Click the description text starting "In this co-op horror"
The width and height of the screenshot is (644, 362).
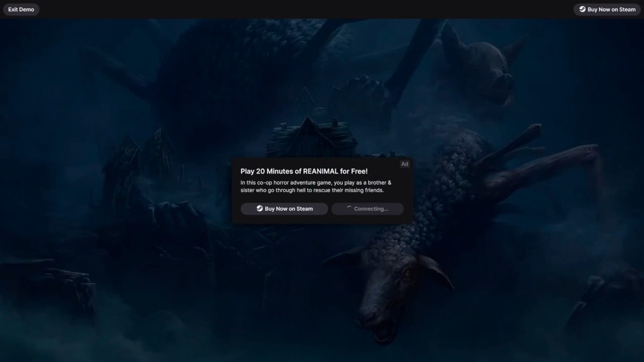pos(316,186)
